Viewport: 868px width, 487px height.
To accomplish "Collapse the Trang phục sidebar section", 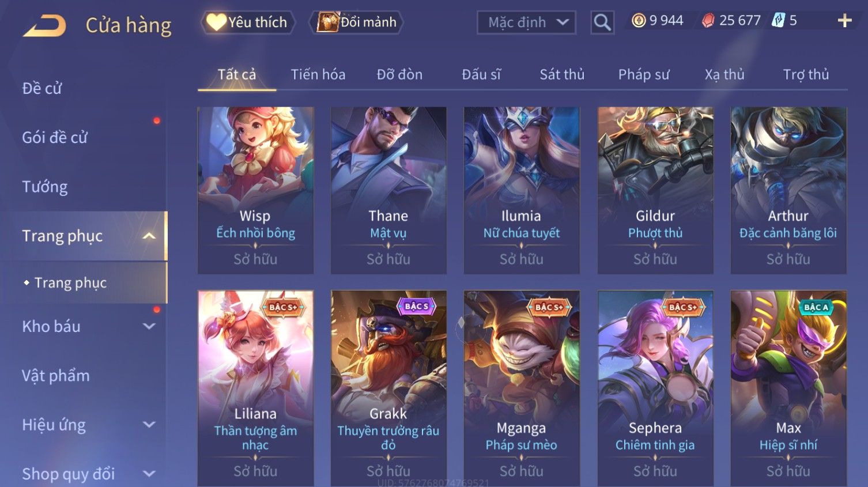I will [x=149, y=236].
